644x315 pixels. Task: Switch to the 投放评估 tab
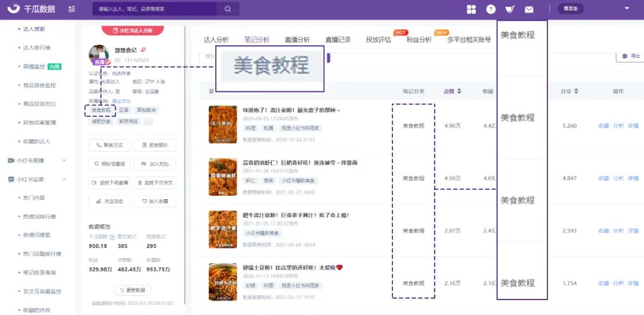click(x=379, y=40)
